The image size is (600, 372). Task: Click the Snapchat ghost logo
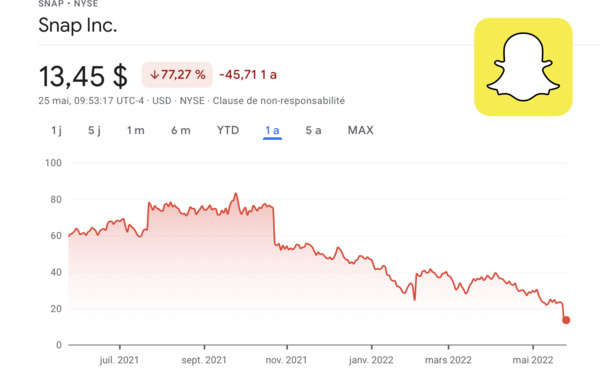[523, 67]
